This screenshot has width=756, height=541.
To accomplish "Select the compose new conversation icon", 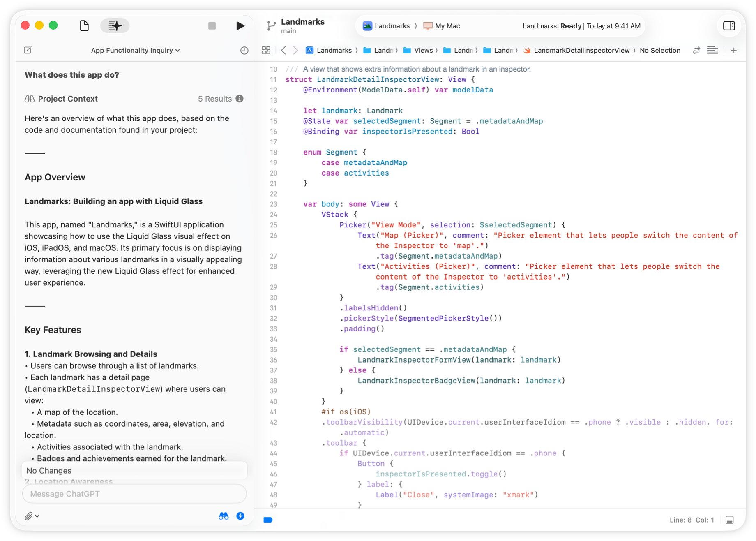I will 28,50.
